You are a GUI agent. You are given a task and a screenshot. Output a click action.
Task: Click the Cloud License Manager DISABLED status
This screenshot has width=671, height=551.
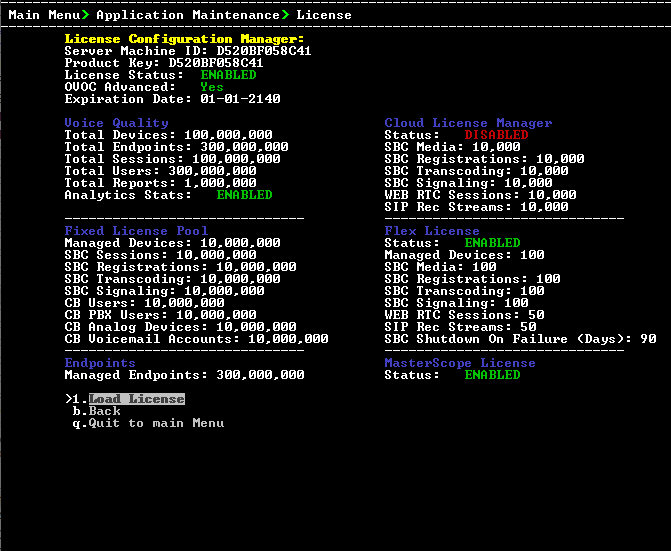point(496,135)
